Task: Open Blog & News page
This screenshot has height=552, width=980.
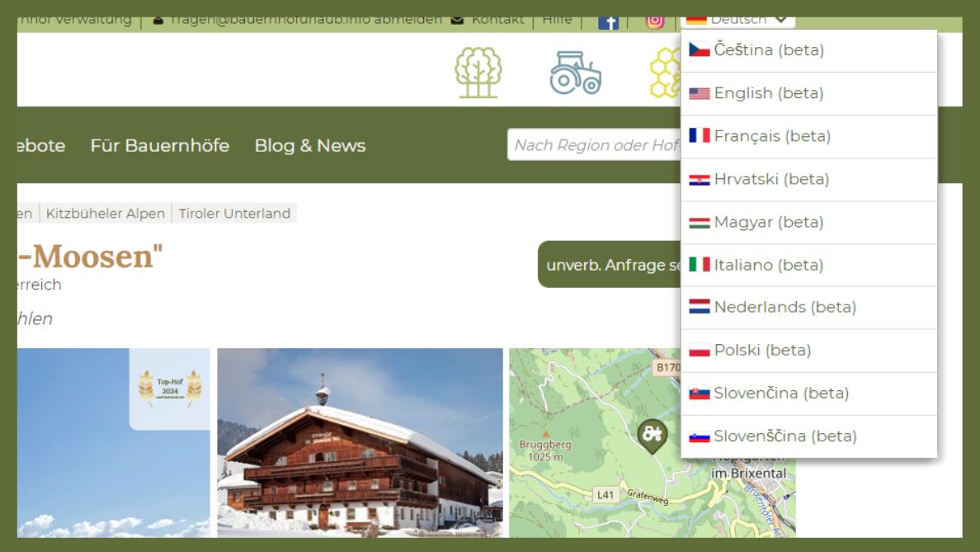Action: (309, 145)
